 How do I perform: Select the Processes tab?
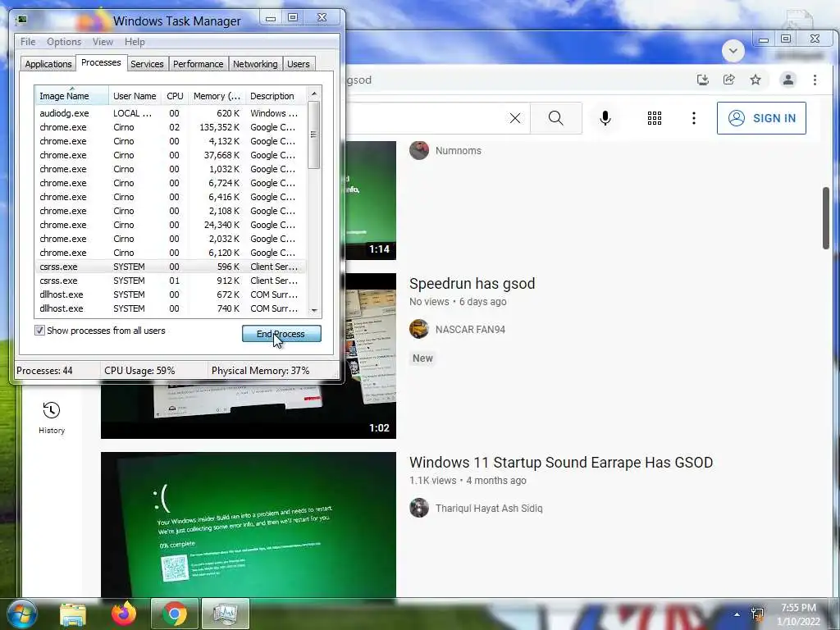pyautogui.click(x=101, y=62)
